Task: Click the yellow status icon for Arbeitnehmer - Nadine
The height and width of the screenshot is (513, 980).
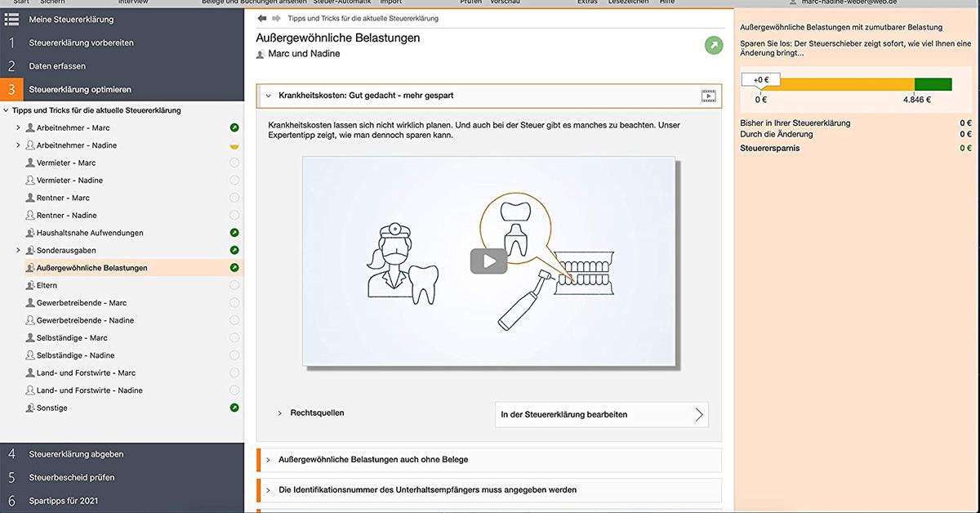Action: tap(234, 145)
